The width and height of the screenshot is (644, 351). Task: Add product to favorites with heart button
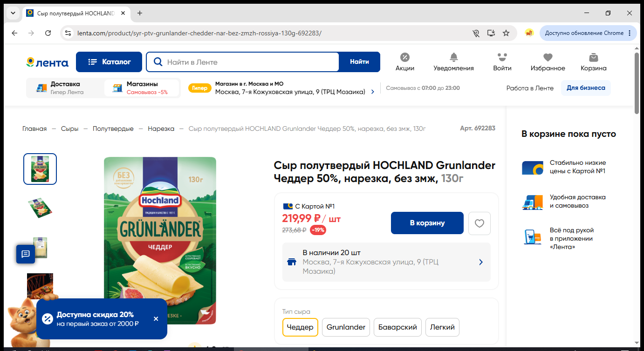[x=480, y=223]
